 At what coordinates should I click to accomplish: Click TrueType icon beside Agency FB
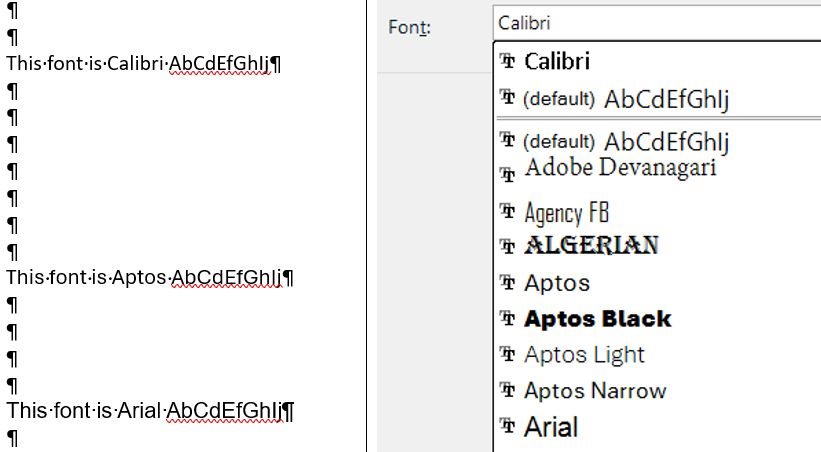(x=507, y=211)
